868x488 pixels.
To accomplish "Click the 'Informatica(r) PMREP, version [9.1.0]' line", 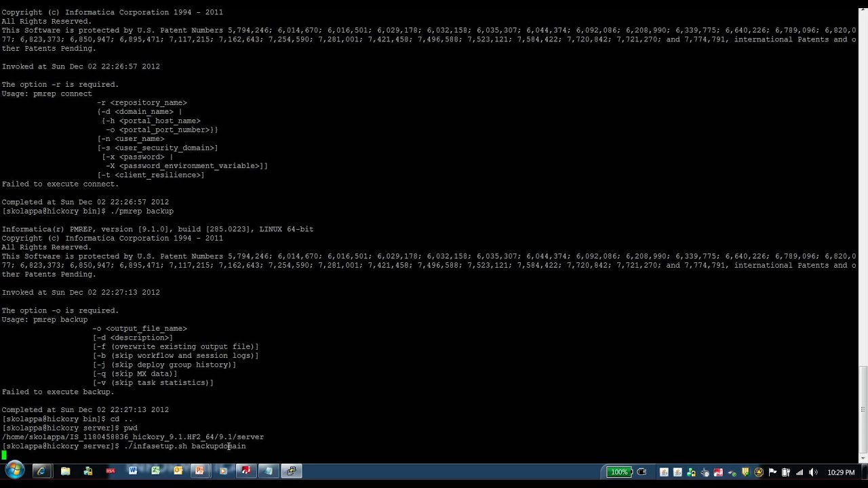I will [x=157, y=229].
